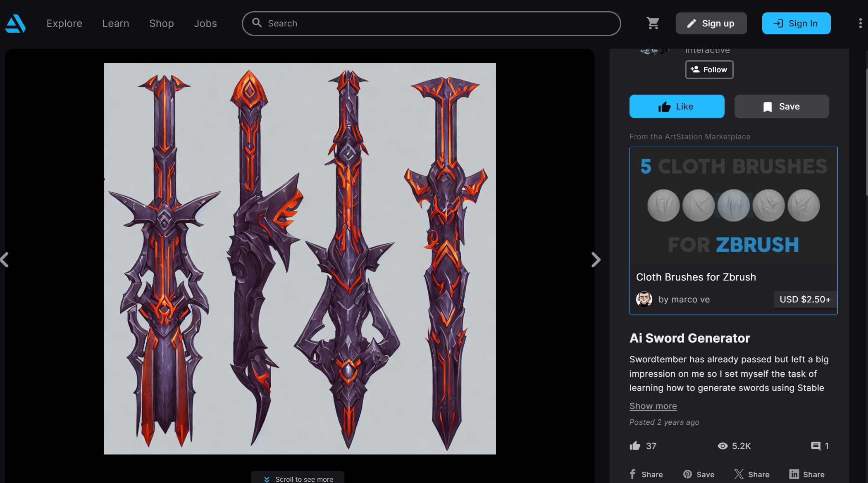
Task: Click the Sign up pencil icon
Action: click(x=692, y=23)
